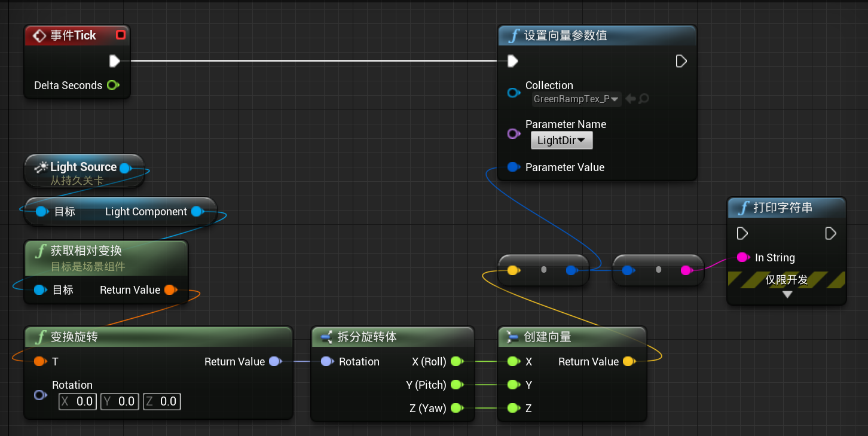Select the 获取相对变换 node title
The image size is (868, 436).
point(86,251)
